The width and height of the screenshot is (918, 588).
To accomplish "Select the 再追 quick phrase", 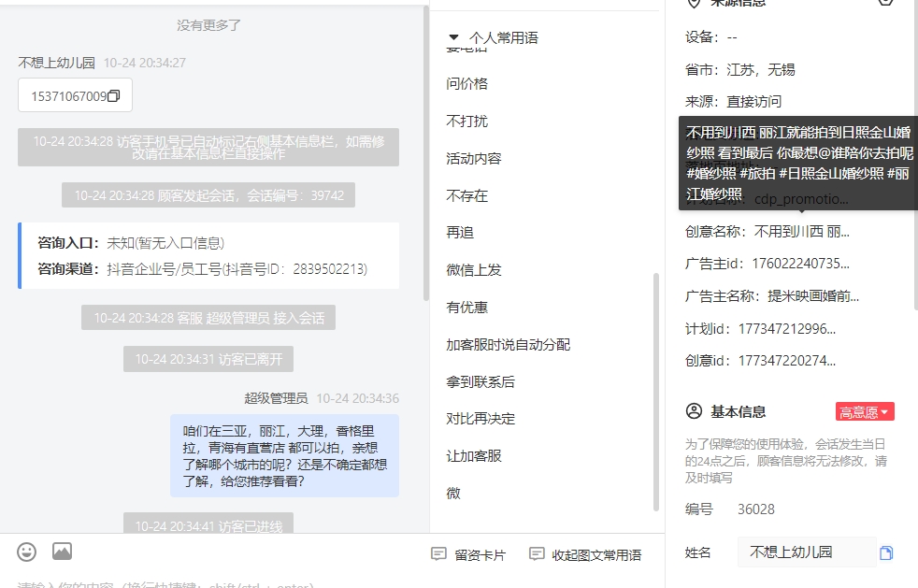I will [x=460, y=233].
